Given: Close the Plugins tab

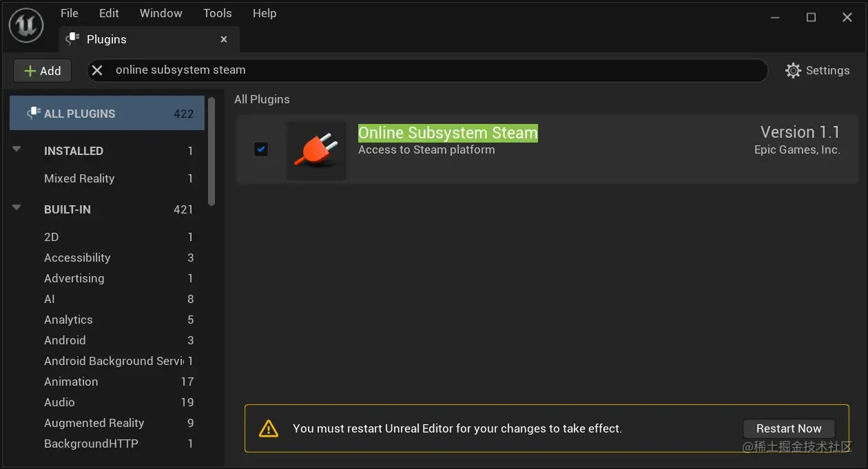Looking at the screenshot, I should tap(224, 39).
